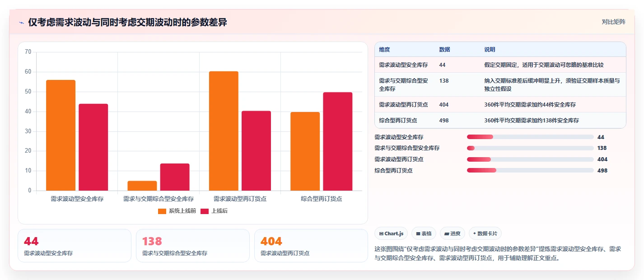Click the 需求波动型再订货点 x-axis label

(240, 199)
